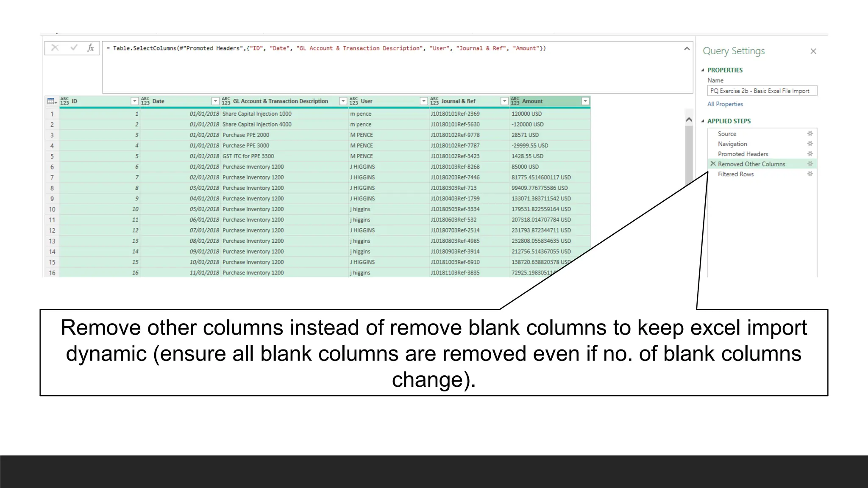The image size is (868, 488).
Task: Collapse the formula bar with the chevron
Action: [x=687, y=49]
